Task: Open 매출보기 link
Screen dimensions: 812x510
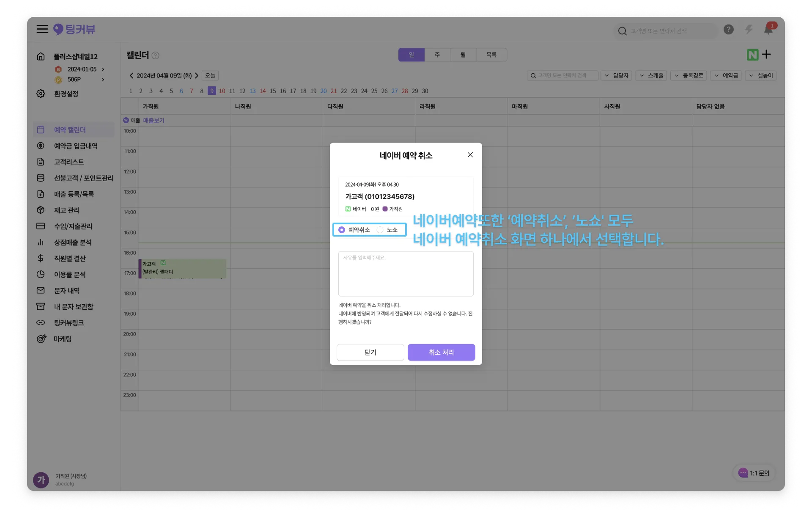Action: [x=154, y=121]
